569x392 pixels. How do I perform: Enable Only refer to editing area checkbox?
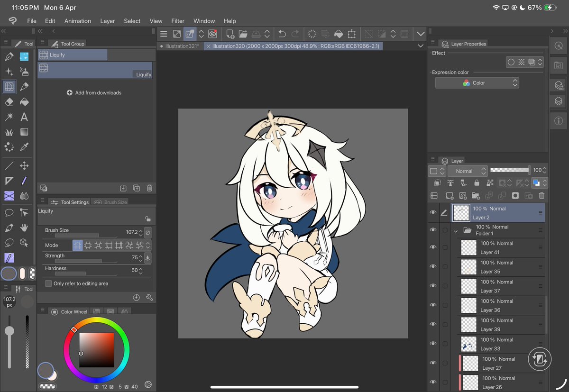(x=48, y=283)
